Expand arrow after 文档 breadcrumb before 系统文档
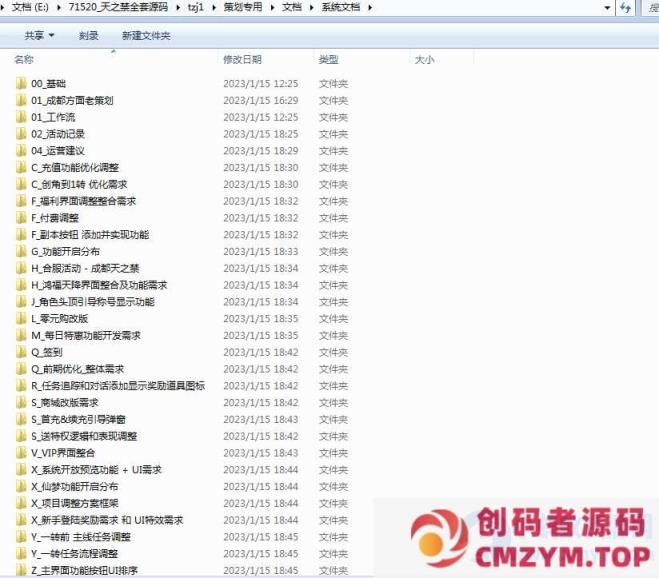The height and width of the screenshot is (578, 659). [x=312, y=8]
